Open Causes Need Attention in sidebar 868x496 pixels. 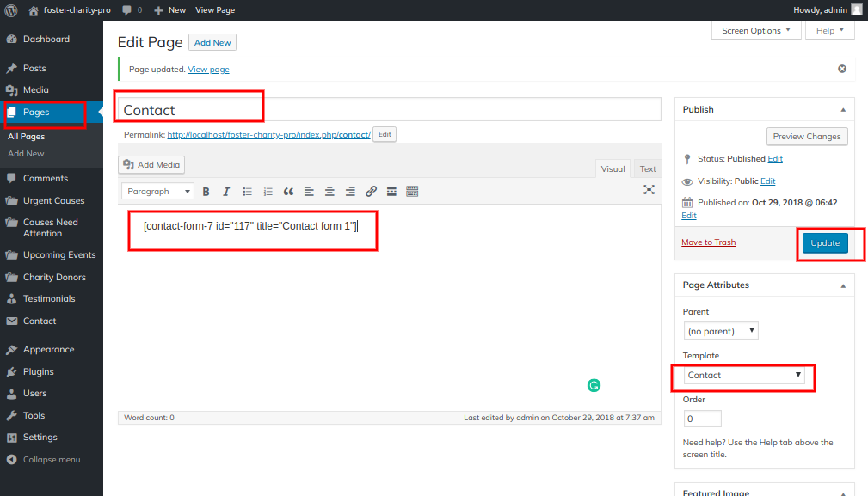click(50, 227)
